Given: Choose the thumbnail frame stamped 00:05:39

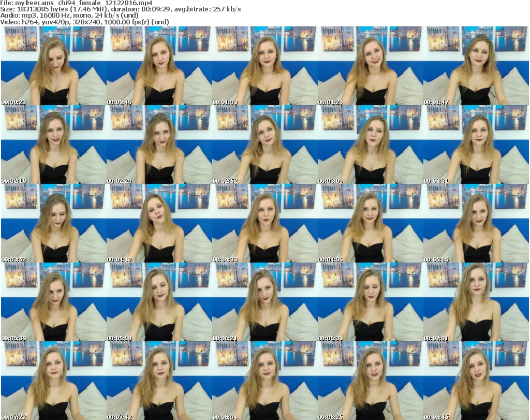Looking at the screenshot, I should [54, 302].
